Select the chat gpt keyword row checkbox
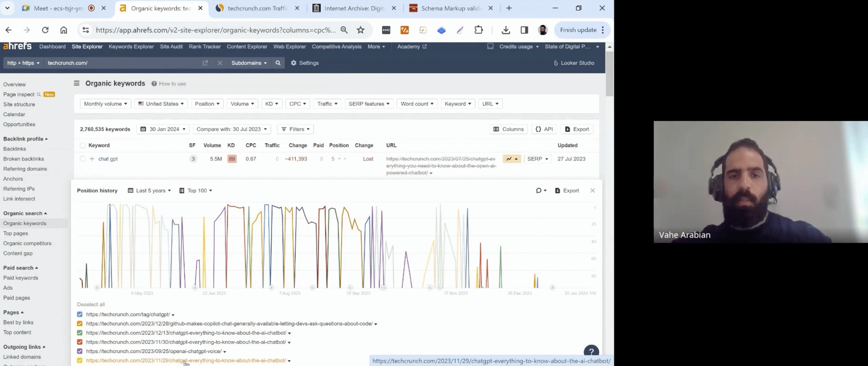The width and height of the screenshot is (868, 366). [83, 159]
